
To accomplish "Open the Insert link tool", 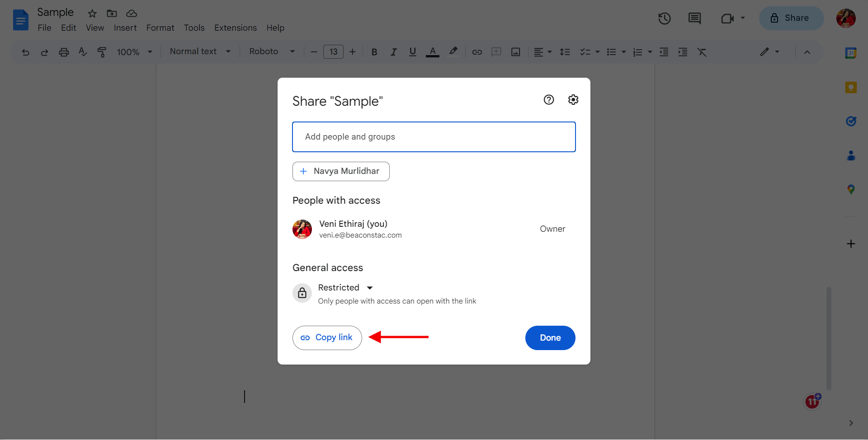I will pyautogui.click(x=477, y=52).
